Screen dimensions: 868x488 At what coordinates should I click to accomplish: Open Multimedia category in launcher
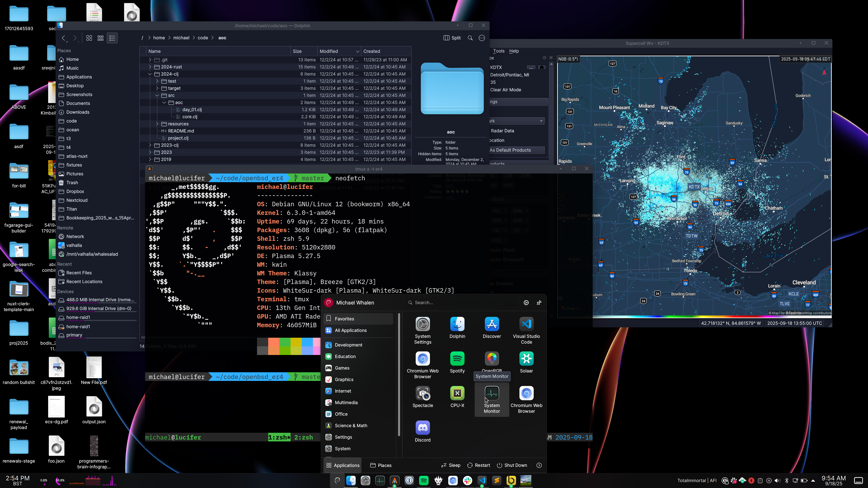click(359, 402)
